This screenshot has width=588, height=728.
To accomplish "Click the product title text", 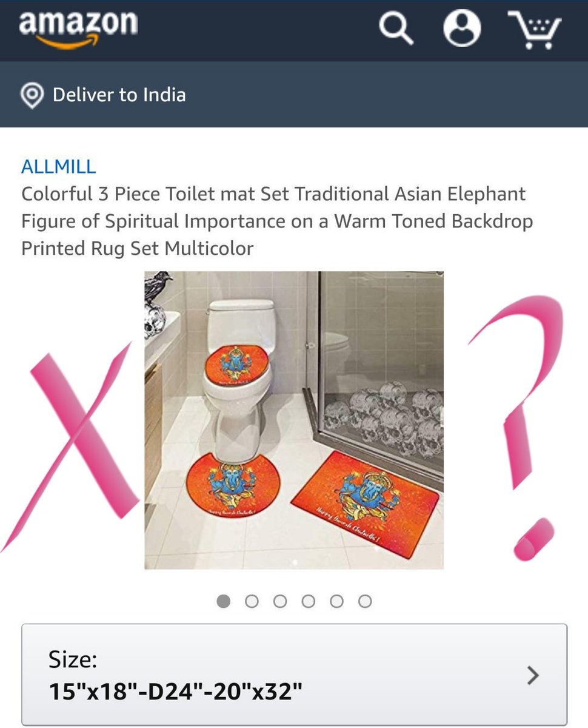I will pos(273,221).
